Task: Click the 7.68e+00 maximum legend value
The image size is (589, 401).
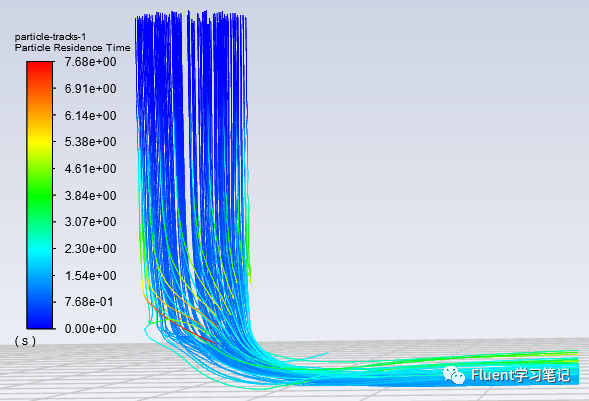Action: tap(90, 62)
